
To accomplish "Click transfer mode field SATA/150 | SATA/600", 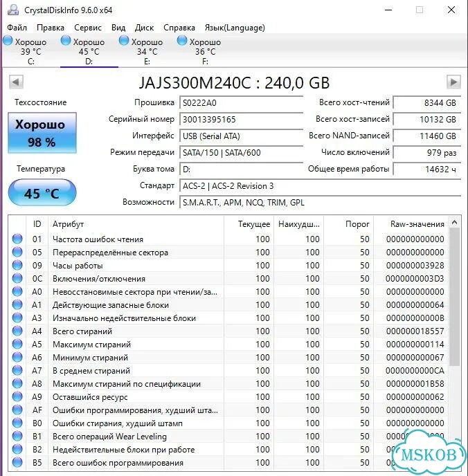I will tap(242, 153).
